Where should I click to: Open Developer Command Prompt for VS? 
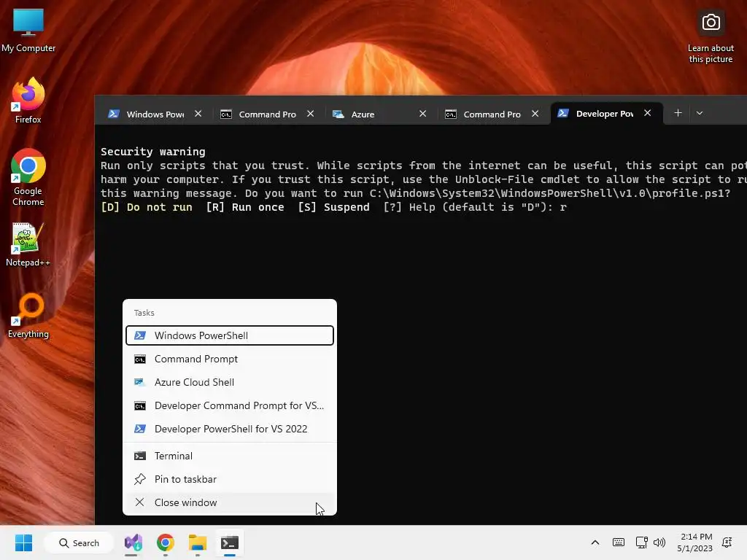230,405
